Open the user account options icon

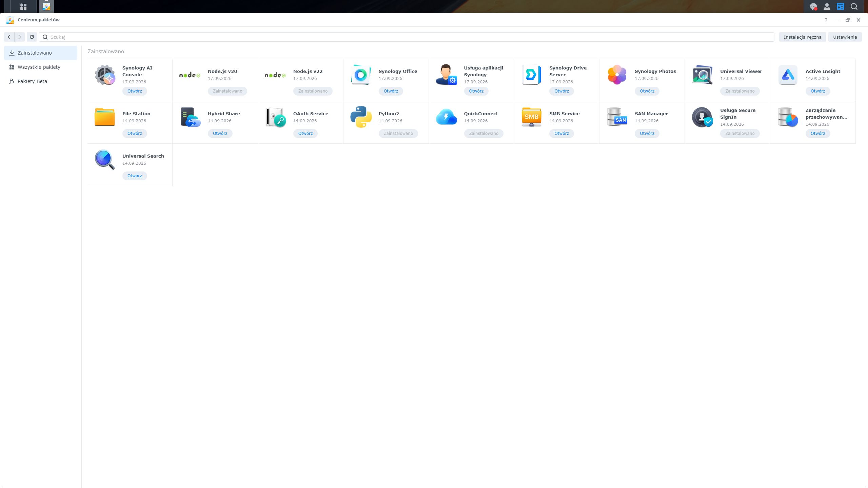coord(827,6)
